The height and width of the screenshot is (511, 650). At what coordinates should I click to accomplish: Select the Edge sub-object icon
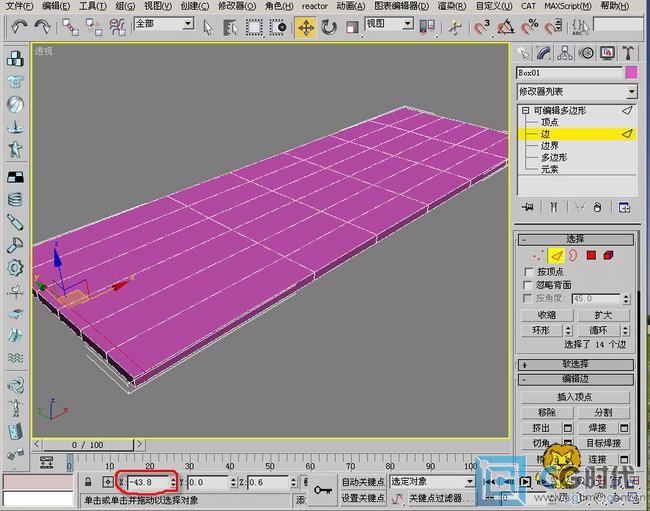coord(556,256)
